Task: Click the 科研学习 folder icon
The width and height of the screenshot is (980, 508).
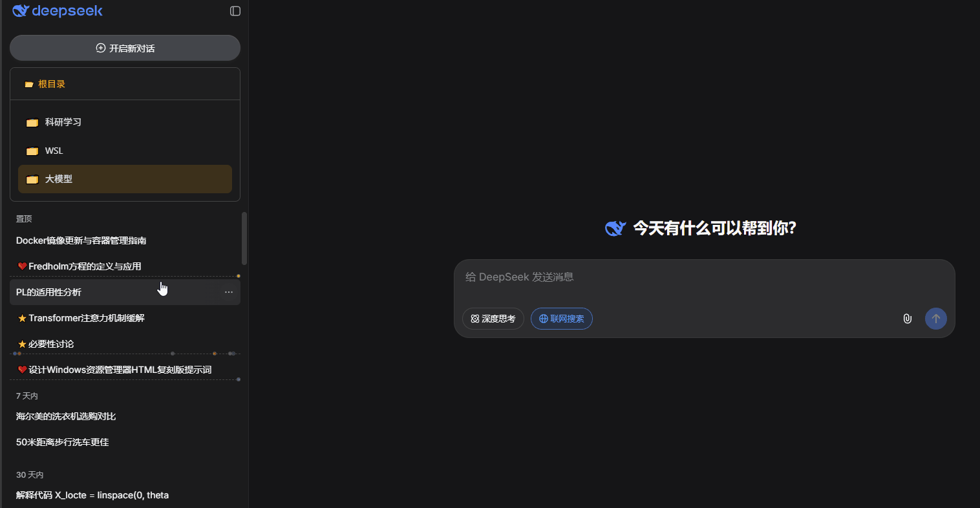Action: 32,123
